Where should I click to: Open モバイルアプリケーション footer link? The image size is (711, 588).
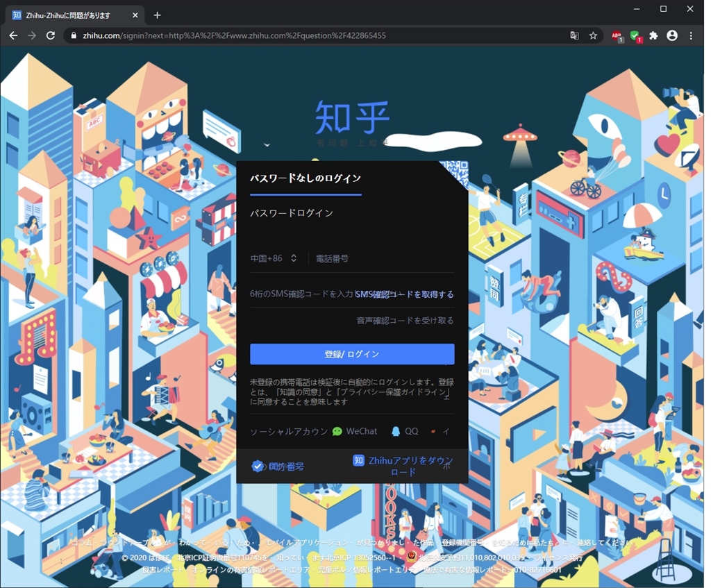click(x=306, y=542)
